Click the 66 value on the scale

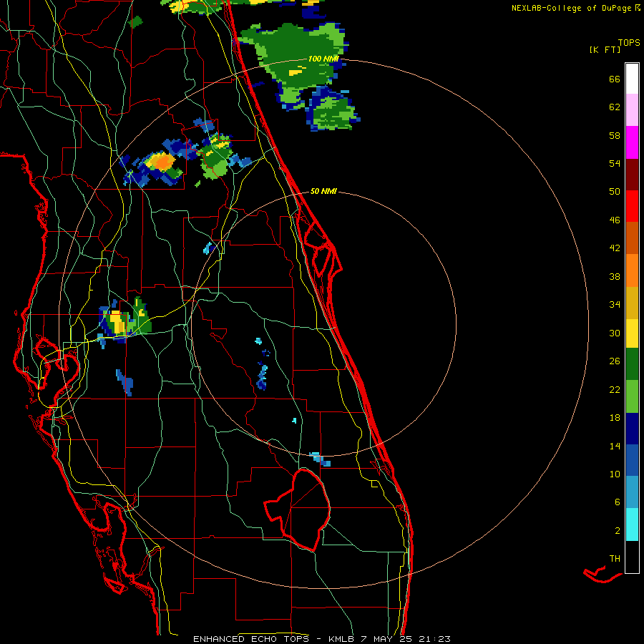[x=615, y=79]
